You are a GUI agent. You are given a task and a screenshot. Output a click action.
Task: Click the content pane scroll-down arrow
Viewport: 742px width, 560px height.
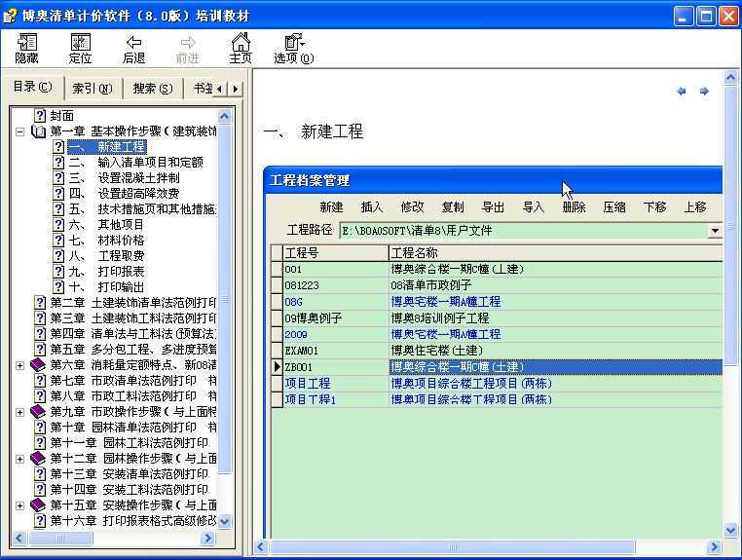coord(730,530)
